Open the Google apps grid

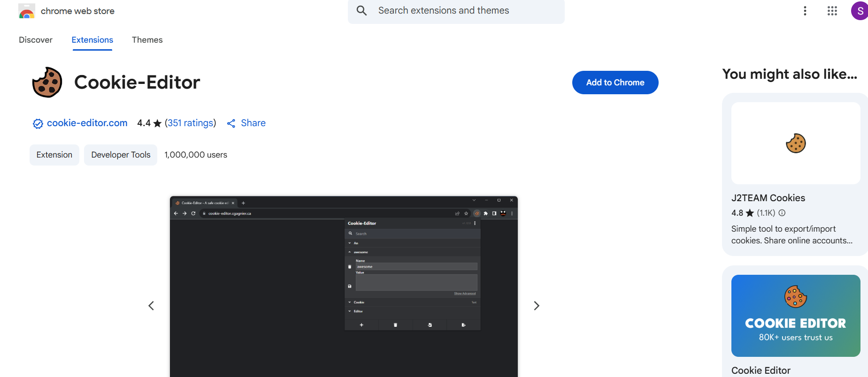[832, 11]
